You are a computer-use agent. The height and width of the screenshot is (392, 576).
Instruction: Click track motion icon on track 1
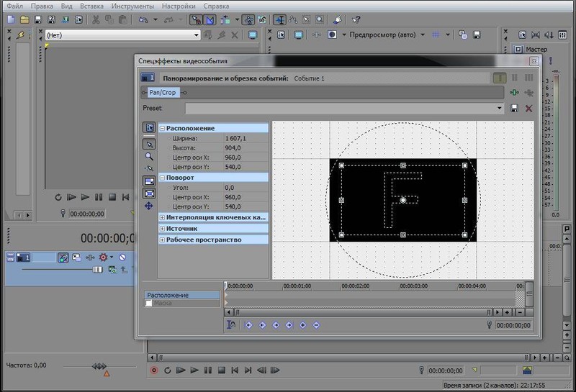tap(76, 257)
